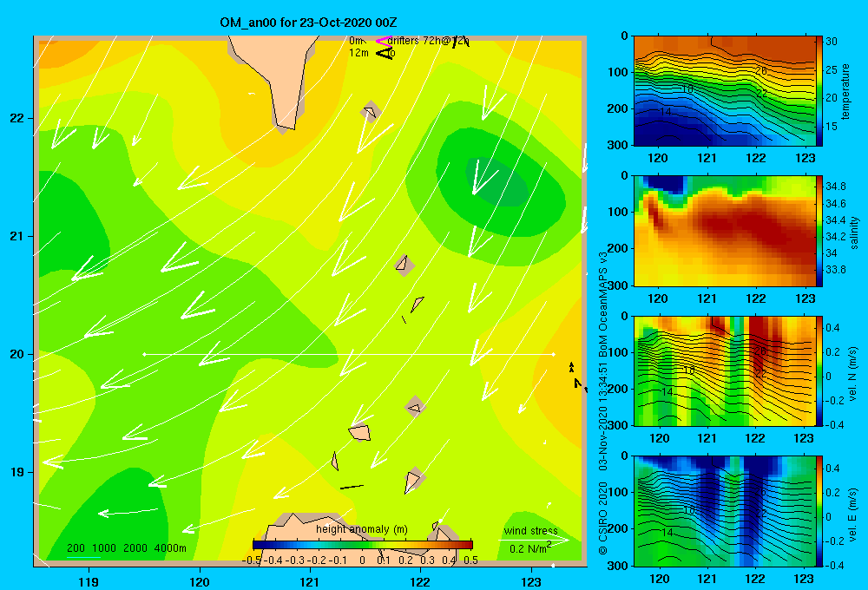Screen dimensions: 868x590
Task: Click the 'vel. E (m/s)' label
Action: click(x=852, y=513)
